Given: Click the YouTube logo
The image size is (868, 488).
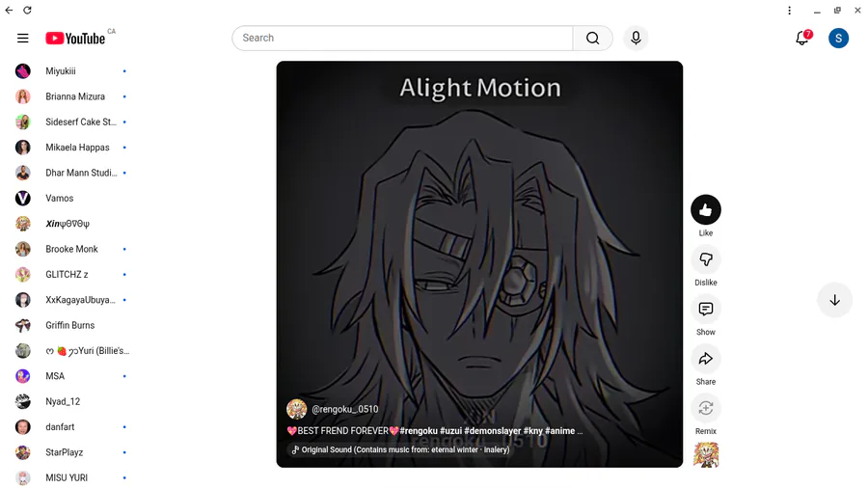Looking at the screenshot, I should click(75, 39).
